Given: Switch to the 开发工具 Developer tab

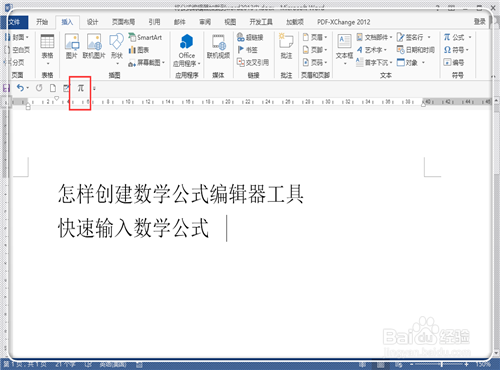Looking at the screenshot, I should coord(261,22).
